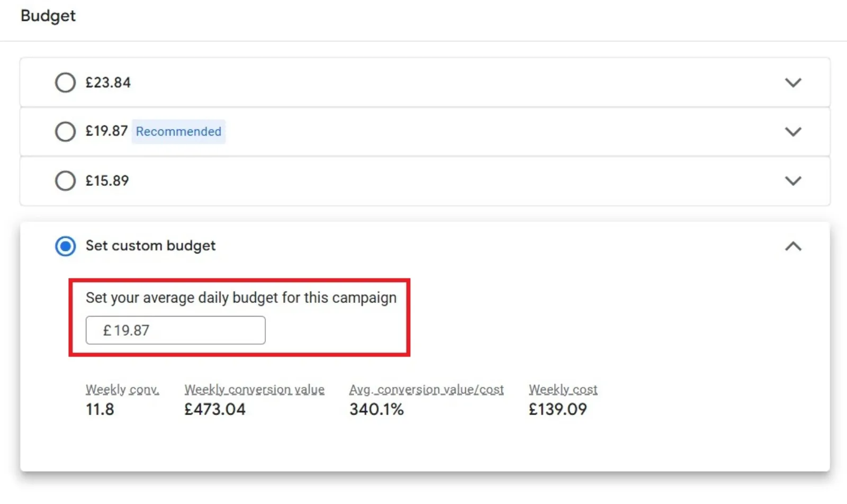
Task: Click the £139.09 weekly cost figure
Action: (557, 409)
